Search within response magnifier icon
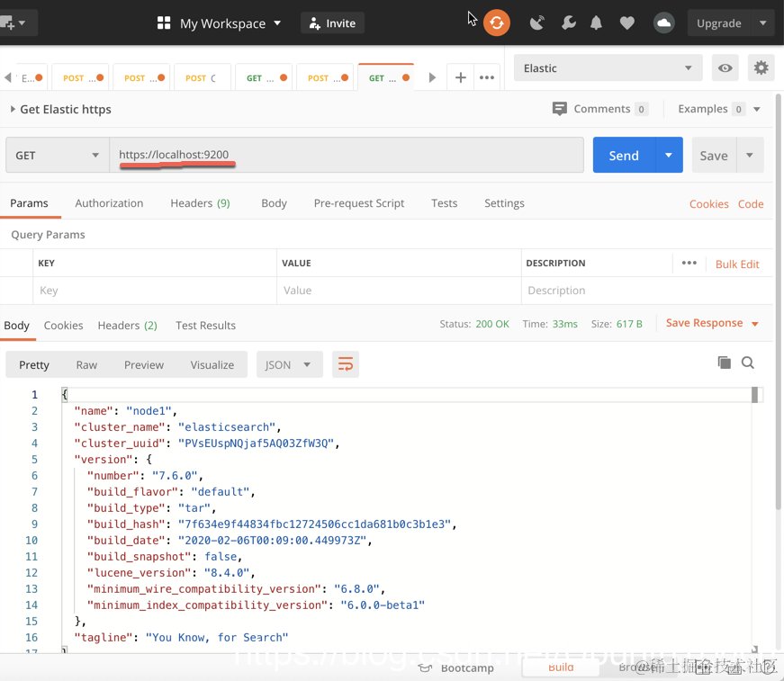 pyautogui.click(x=747, y=363)
